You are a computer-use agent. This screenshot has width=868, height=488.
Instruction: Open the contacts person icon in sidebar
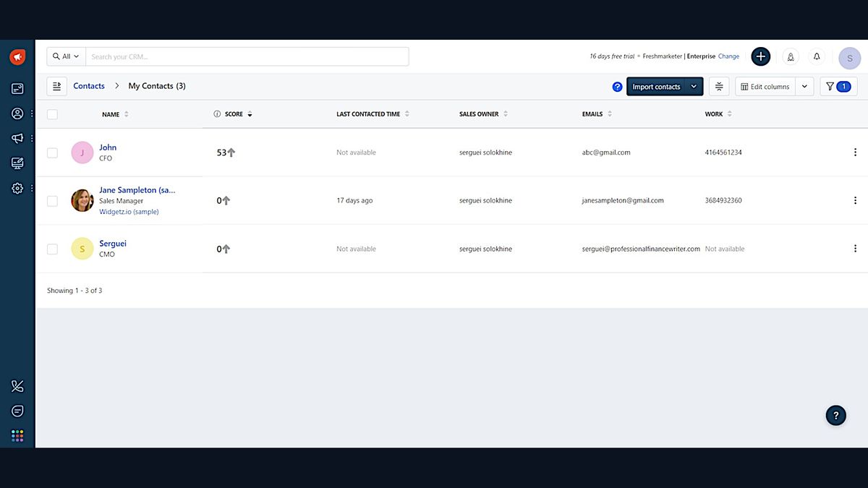17,114
